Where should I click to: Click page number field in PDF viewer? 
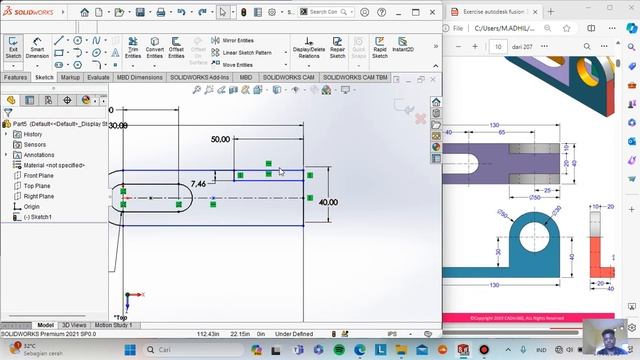tap(498, 47)
